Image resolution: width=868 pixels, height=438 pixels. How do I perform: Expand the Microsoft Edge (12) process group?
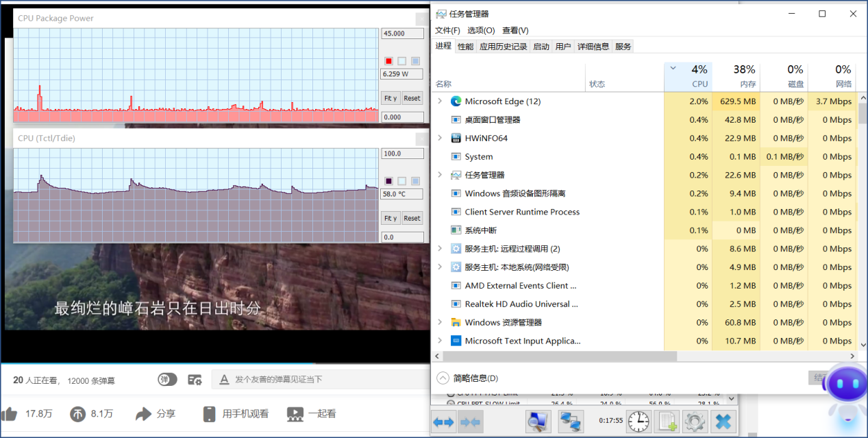(440, 101)
